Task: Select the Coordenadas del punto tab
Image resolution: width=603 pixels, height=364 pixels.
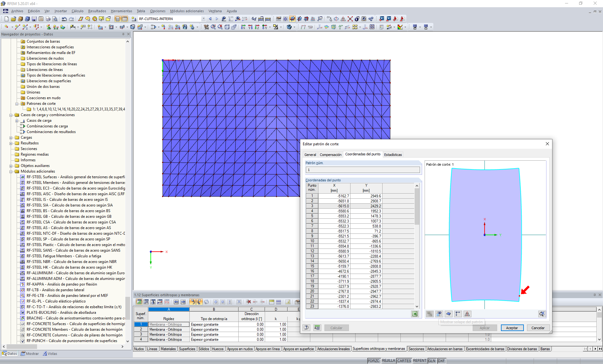Action: 363,154
